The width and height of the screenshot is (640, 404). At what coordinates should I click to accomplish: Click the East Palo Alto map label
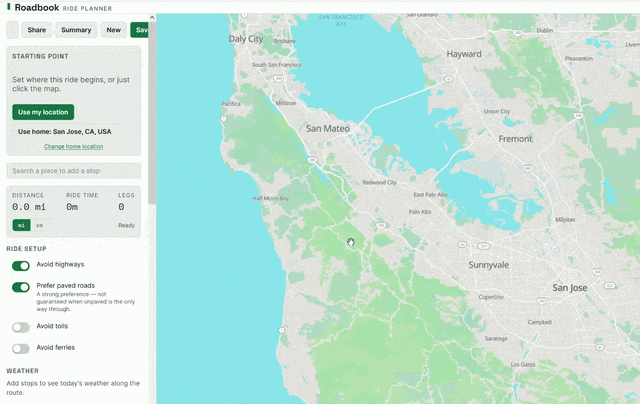pyautogui.click(x=431, y=195)
